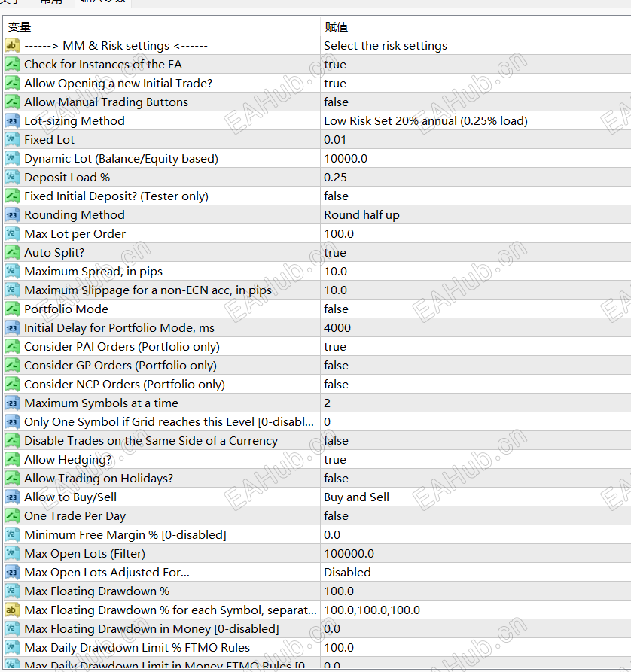Click the icon beside Allow to Buy/Sell
631x672 pixels.
(x=12, y=497)
